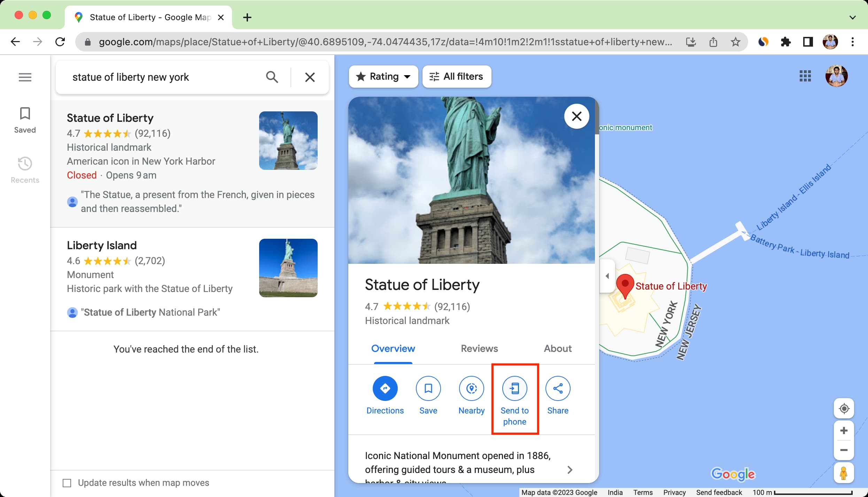Select Statue of Liberty search result title
868x497 pixels.
110,118
